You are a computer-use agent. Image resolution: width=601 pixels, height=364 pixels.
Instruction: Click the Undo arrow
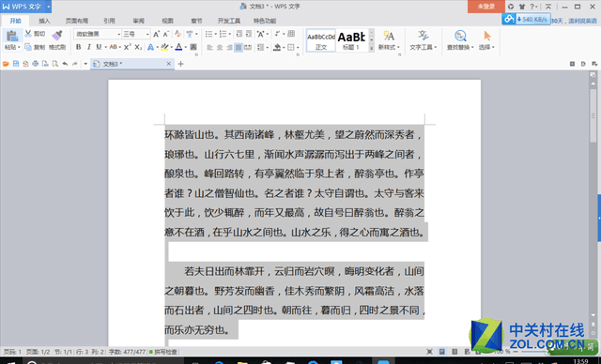65,64
